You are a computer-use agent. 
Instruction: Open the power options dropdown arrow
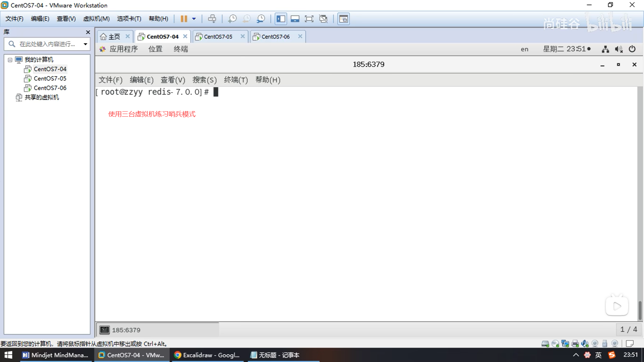point(194,19)
